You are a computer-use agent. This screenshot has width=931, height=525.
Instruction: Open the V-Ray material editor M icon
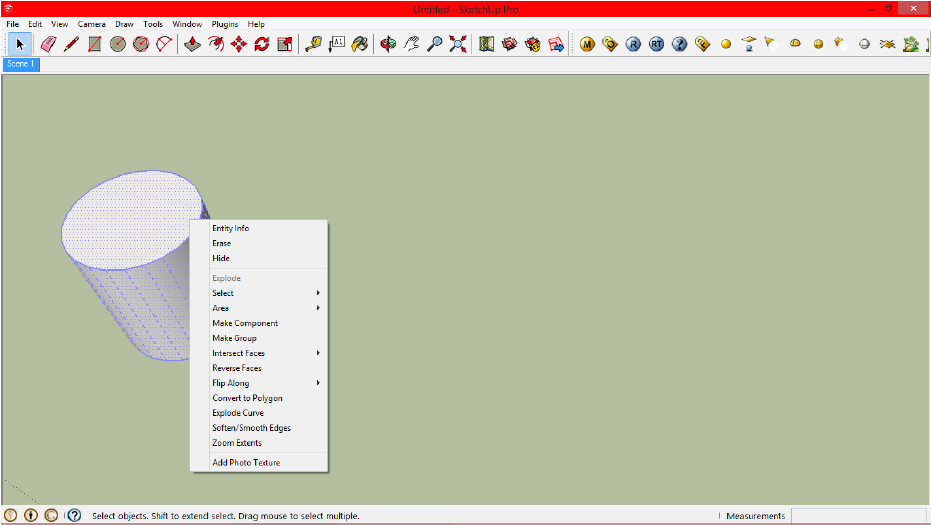(x=587, y=44)
